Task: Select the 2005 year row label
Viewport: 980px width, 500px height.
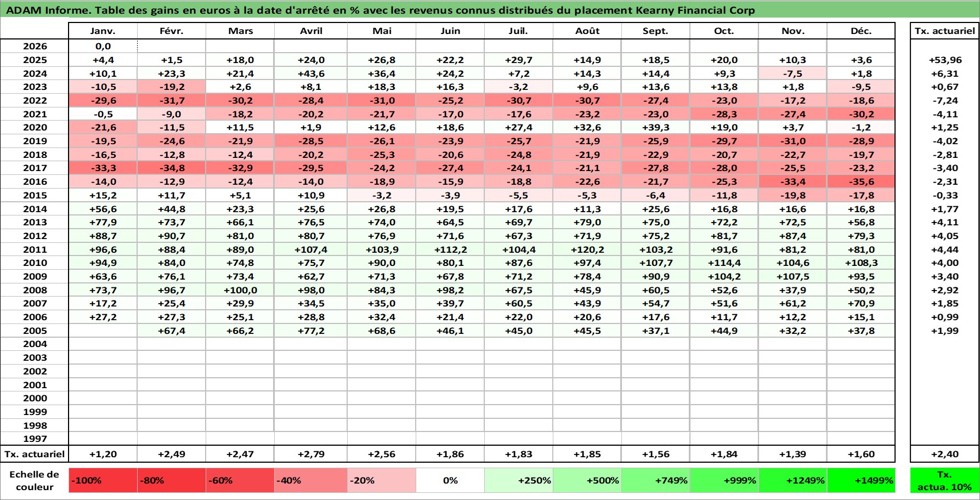Action: (35, 331)
